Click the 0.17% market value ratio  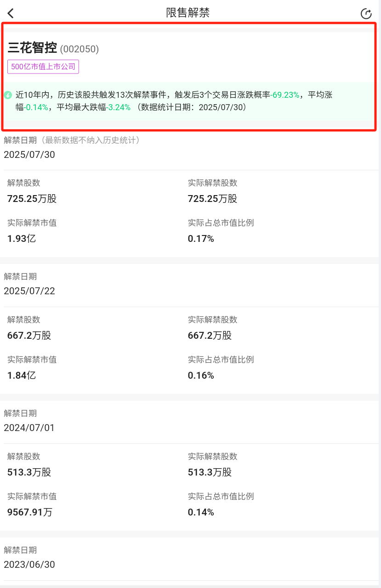[x=201, y=239]
